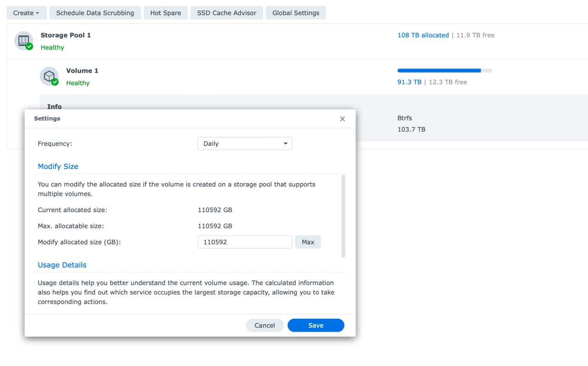Click the X to close the Settings dialog
The height and width of the screenshot is (366, 588).
point(342,118)
